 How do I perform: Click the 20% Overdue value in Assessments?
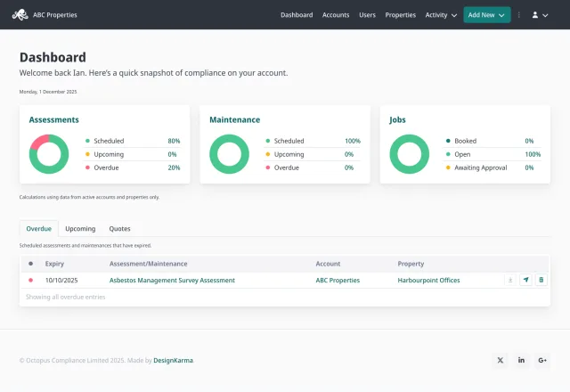tap(174, 167)
